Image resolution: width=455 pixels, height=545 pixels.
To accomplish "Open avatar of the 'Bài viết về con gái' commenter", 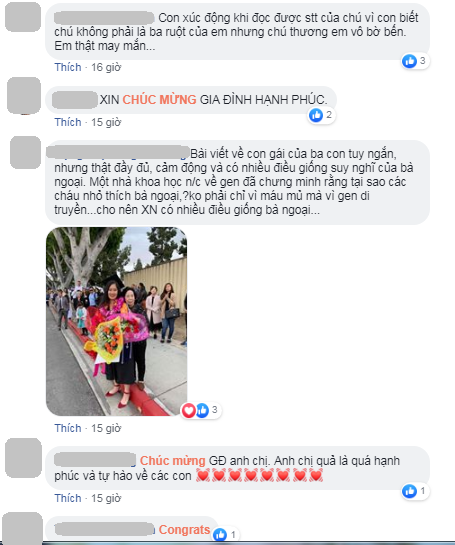I will coord(25,153).
